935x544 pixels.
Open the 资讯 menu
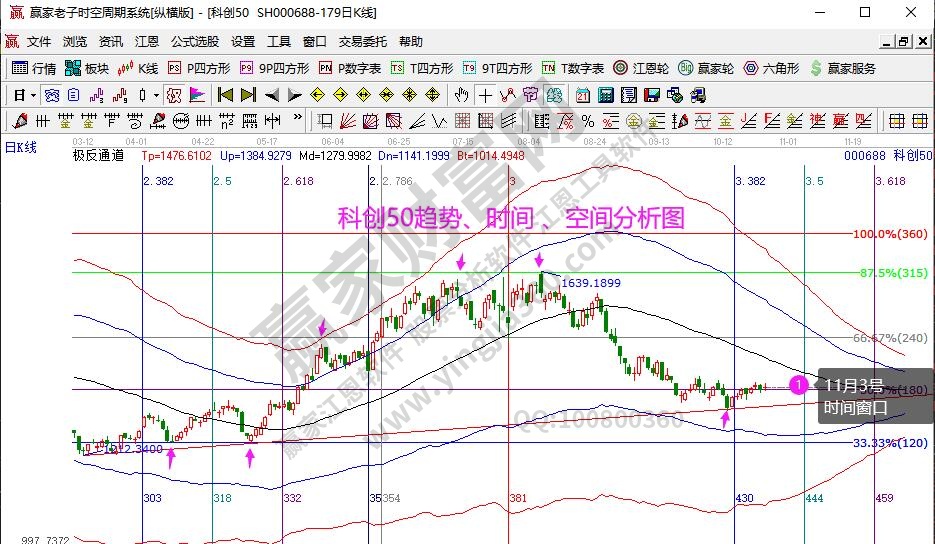[111, 42]
